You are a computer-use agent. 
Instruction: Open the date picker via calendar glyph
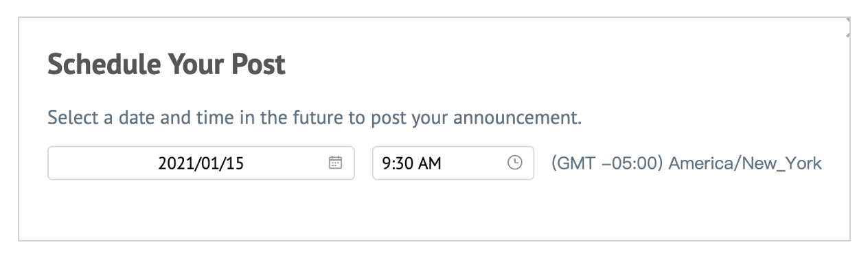coord(335,163)
